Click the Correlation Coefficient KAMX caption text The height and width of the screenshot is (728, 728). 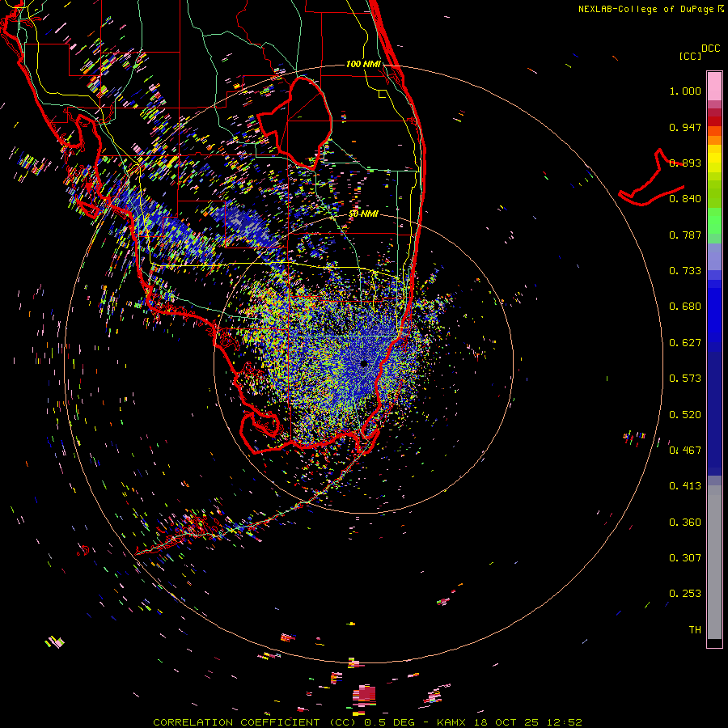[x=367, y=722]
